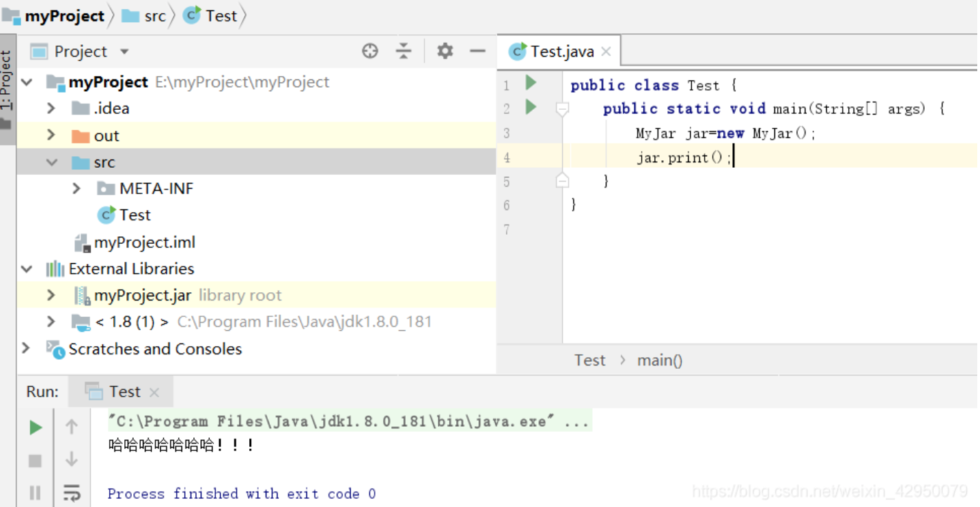This screenshot has height=507, width=980.
Task: Expand the .idea folder arrow
Action: pyautogui.click(x=50, y=108)
